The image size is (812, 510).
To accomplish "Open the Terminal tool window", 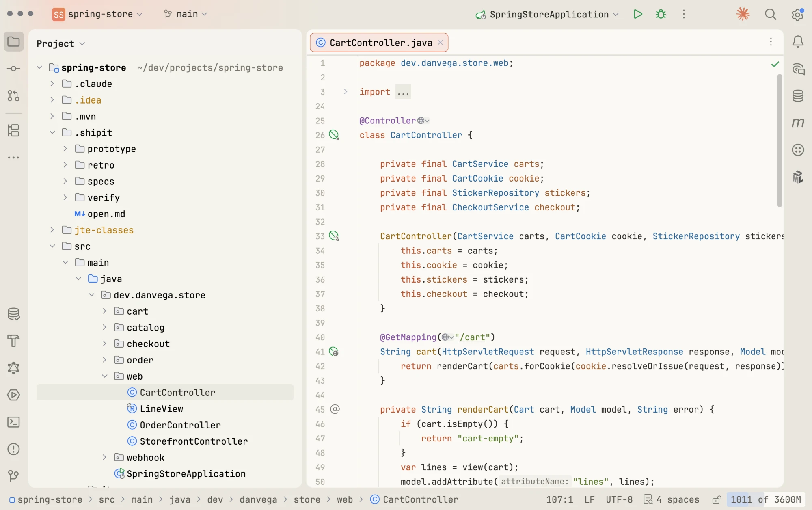I will coord(13,422).
